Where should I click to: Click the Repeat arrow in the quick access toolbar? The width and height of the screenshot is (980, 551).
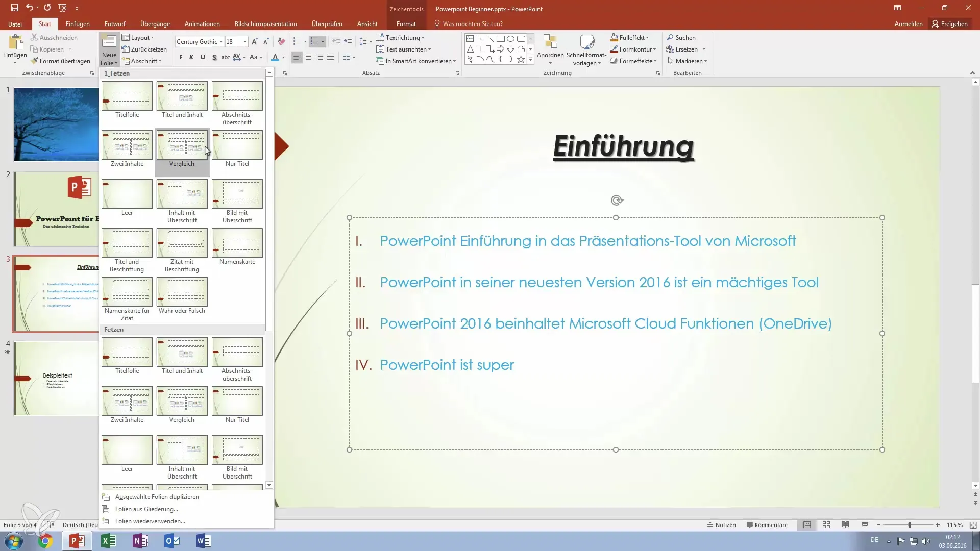[x=47, y=8]
